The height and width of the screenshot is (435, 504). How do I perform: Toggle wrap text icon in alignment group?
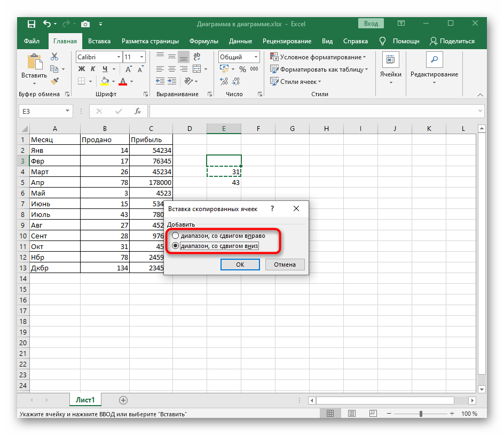tap(196, 57)
